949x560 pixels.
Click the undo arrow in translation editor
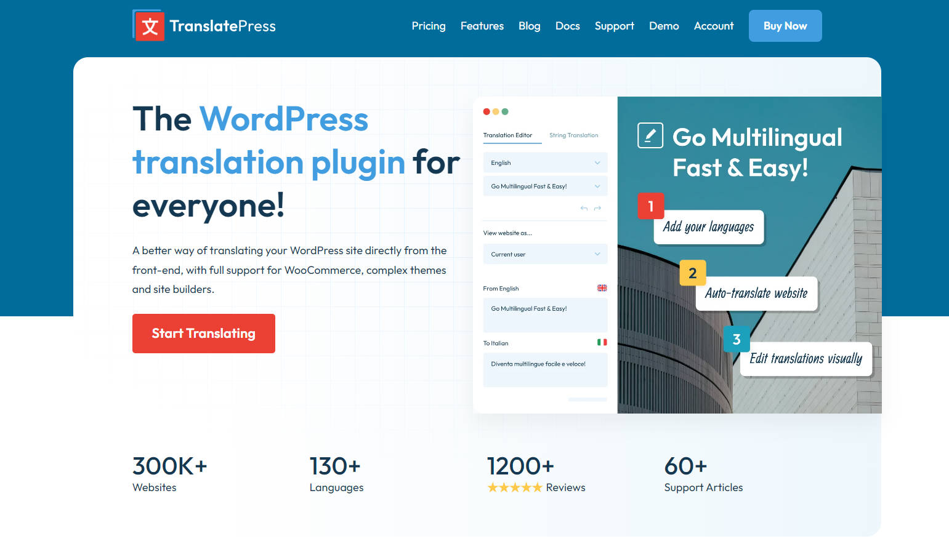click(x=584, y=209)
